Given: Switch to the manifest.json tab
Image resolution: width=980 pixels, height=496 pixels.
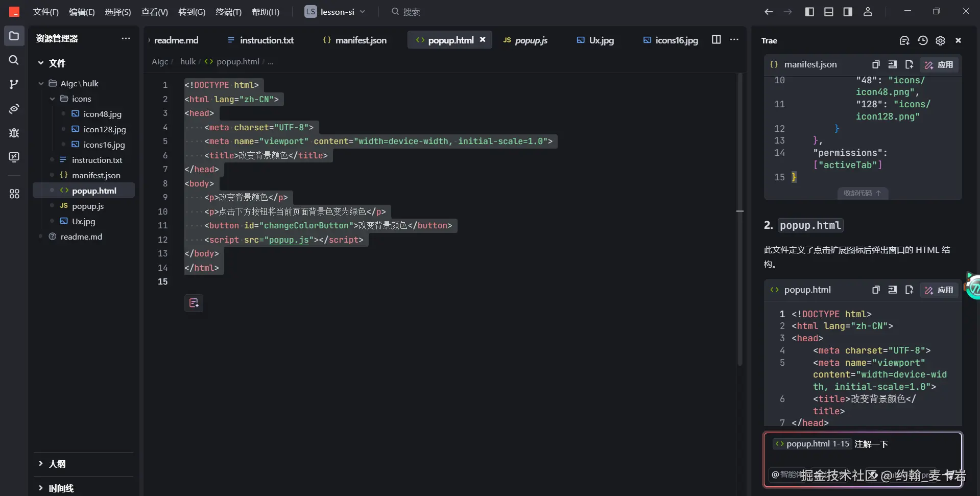Looking at the screenshot, I should pos(355,40).
